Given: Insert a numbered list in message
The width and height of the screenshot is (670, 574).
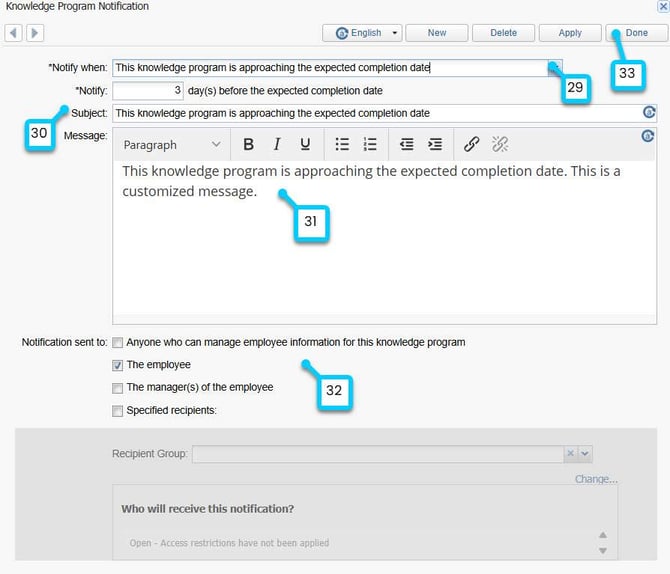Looking at the screenshot, I should (x=370, y=145).
